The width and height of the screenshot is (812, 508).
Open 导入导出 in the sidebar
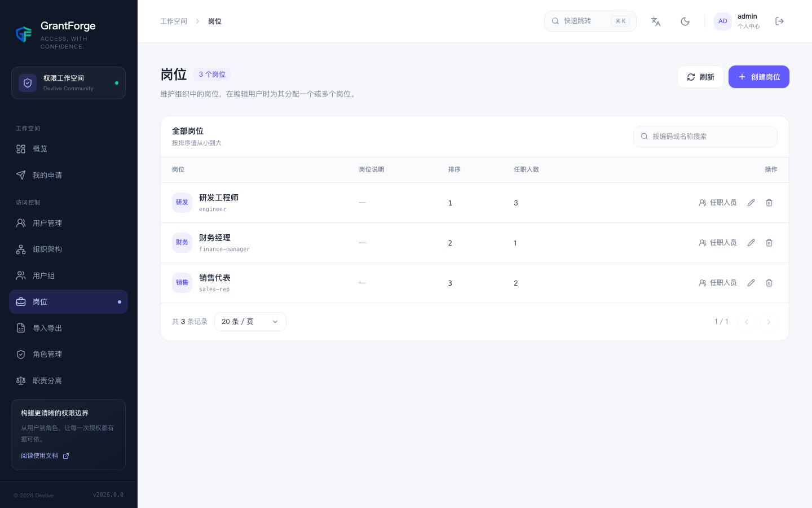pyautogui.click(x=68, y=328)
